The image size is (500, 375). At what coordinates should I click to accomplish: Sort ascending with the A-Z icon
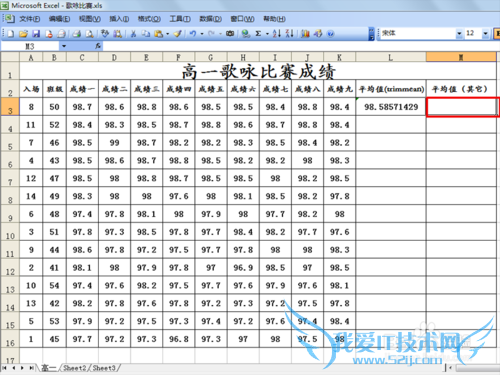(x=277, y=34)
